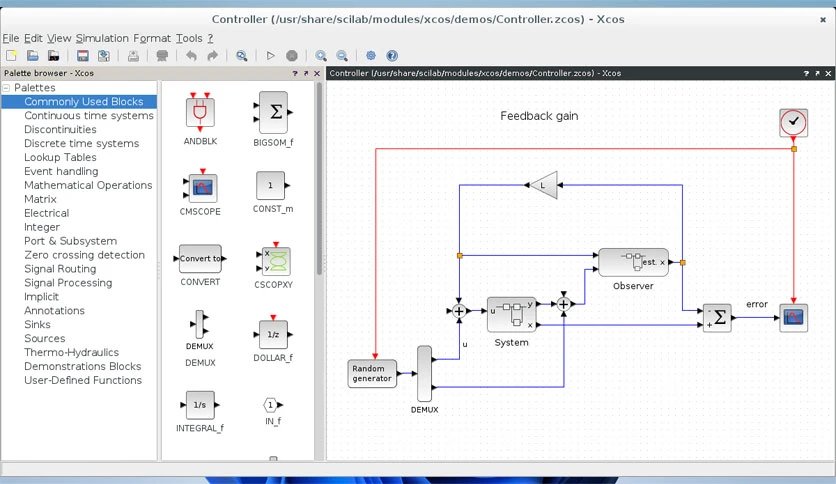The width and height of the screenshot is (836, 484).
Task: Select the INTEGRAL_f 1/s block in palette
Action: [200, 405]
